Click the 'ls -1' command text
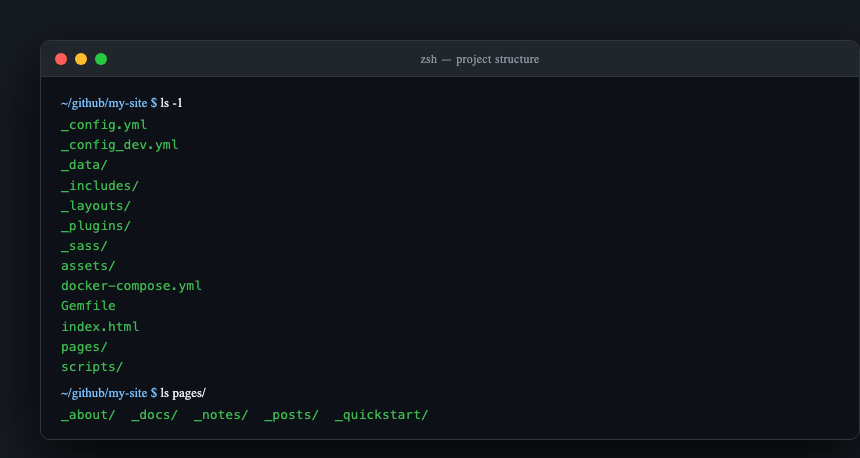The height and width of the screenshot is (458, 860). [171, 103]
